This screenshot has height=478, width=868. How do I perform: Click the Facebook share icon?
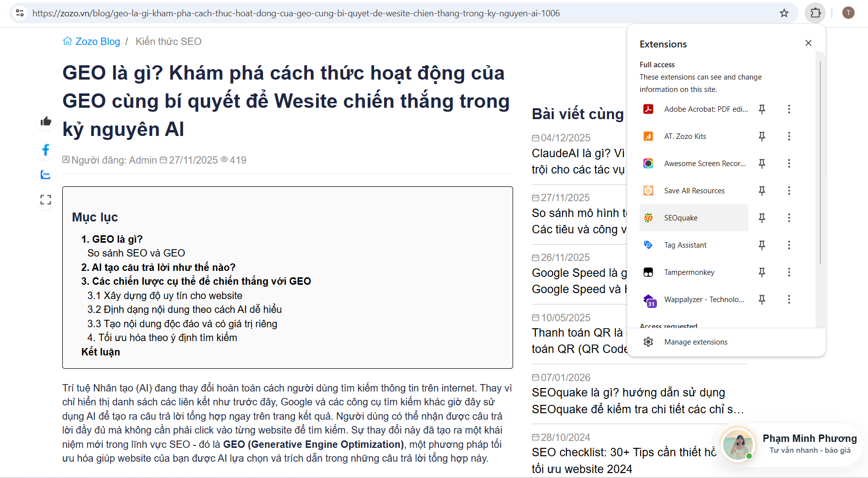(x=46, y=150)
